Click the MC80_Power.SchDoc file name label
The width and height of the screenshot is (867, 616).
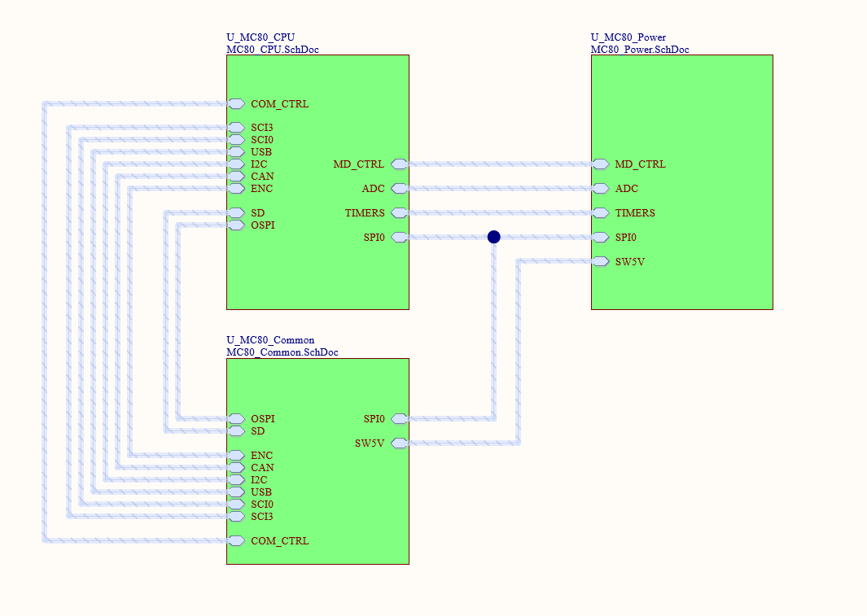point(640,49)
